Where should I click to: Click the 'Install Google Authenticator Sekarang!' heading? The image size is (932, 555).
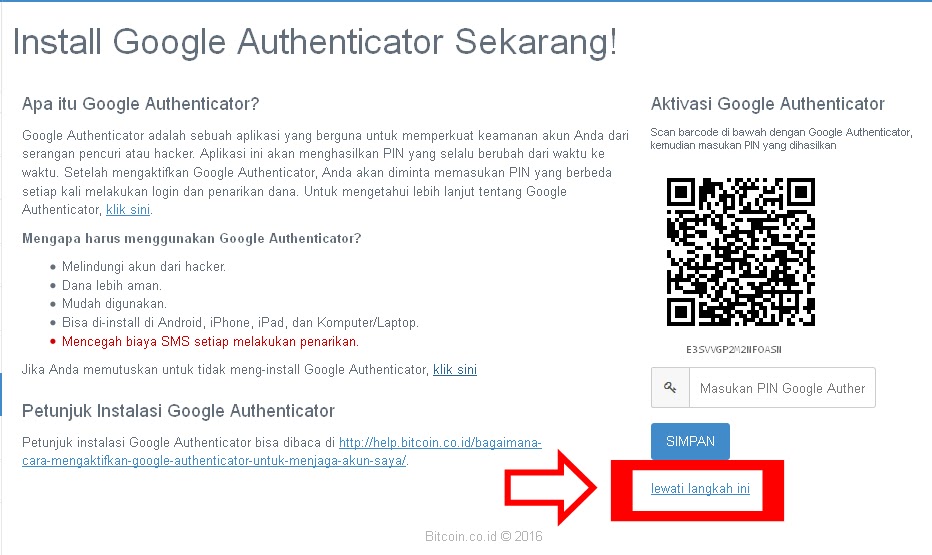(315, 42)
